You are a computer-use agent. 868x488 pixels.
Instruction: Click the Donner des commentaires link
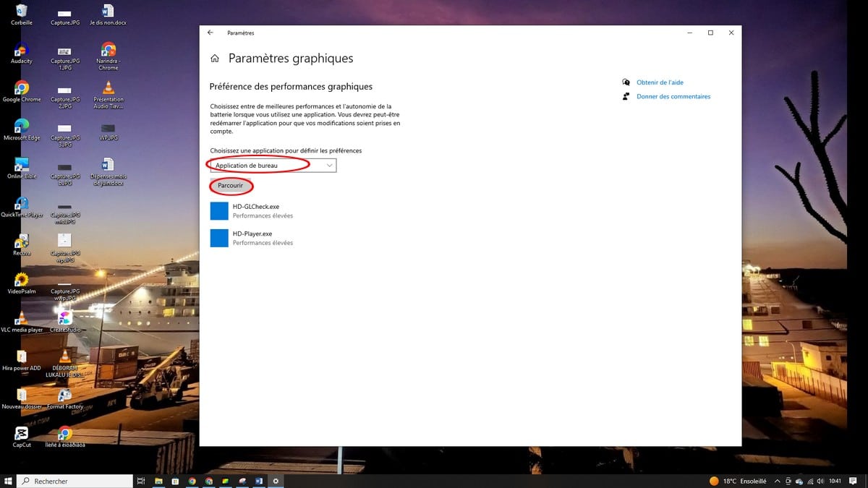click(673, 96)
